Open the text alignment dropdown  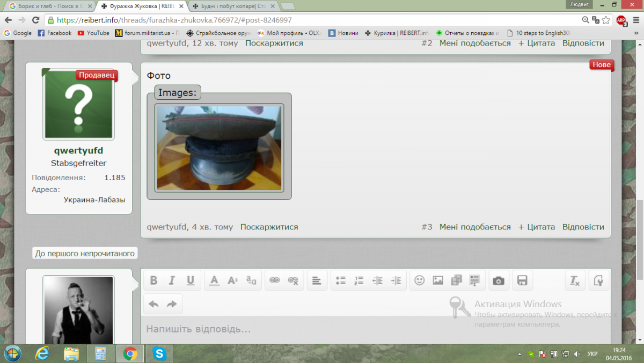[x=317, y=280]
